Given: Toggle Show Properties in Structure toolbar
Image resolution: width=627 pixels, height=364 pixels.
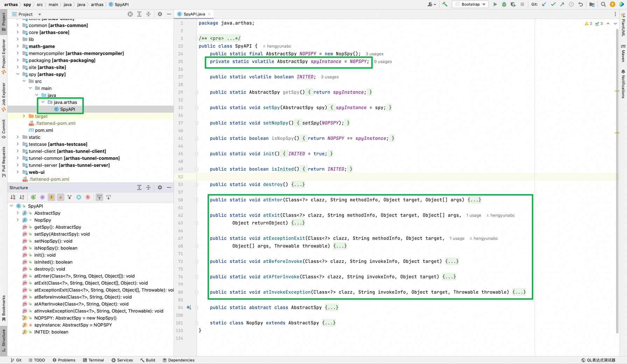Looking at the screenshot, I should (x=42, y=197).
